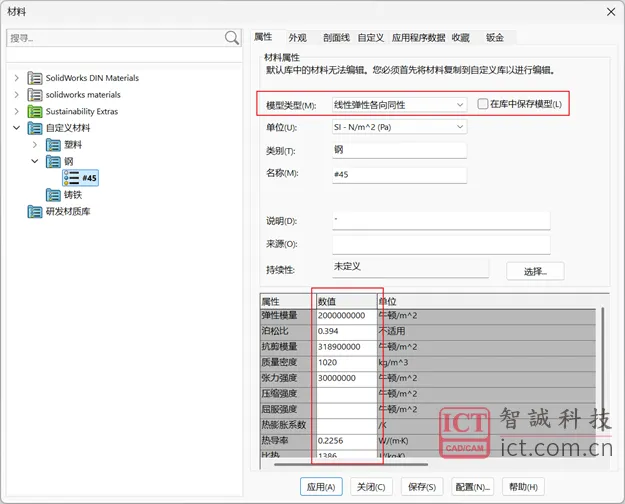625x504 pixels.
Task: Switch to the 应用程序数据 tab
Action: tap(419, 38)
